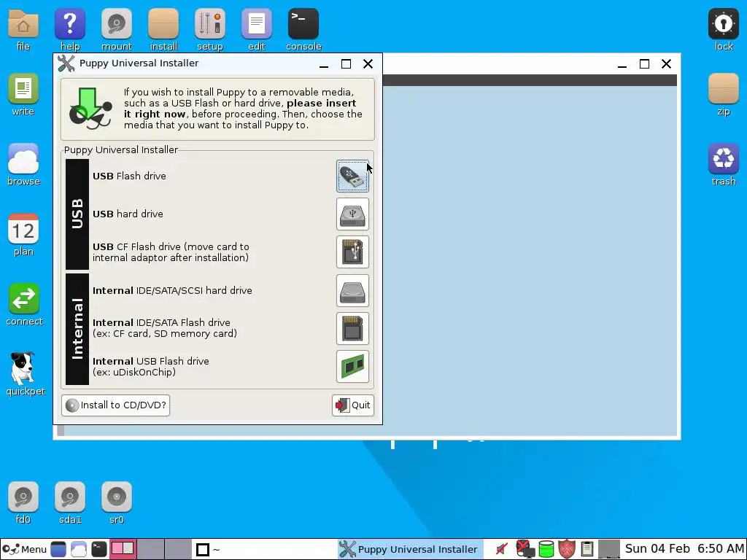This screenshot has height=560, width=747.
Task: Click the green storage cylinder tray icon
Action: tap(546, 549)
